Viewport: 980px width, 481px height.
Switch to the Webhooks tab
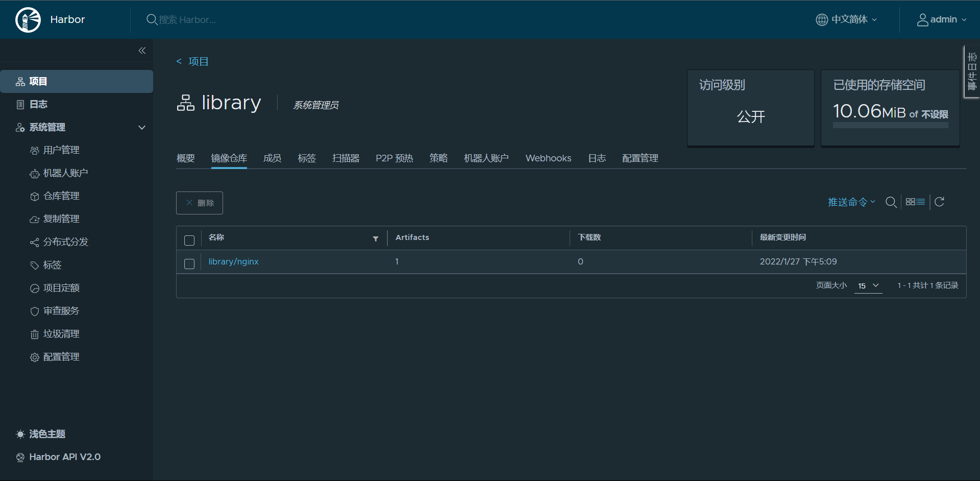click(548, 158)
